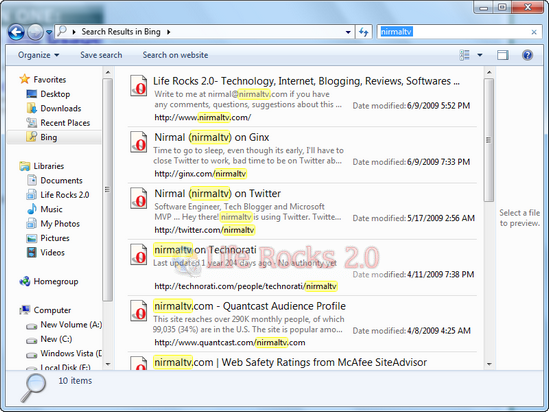Image resolution: width=549 pixels, height=412 pixels.
Task: Open the Videos library
Action: coord(46,252)
